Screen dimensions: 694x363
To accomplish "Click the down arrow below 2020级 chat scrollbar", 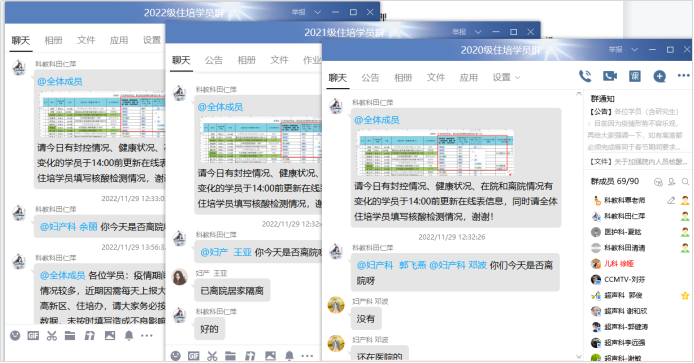I will (x=578, y=356).
